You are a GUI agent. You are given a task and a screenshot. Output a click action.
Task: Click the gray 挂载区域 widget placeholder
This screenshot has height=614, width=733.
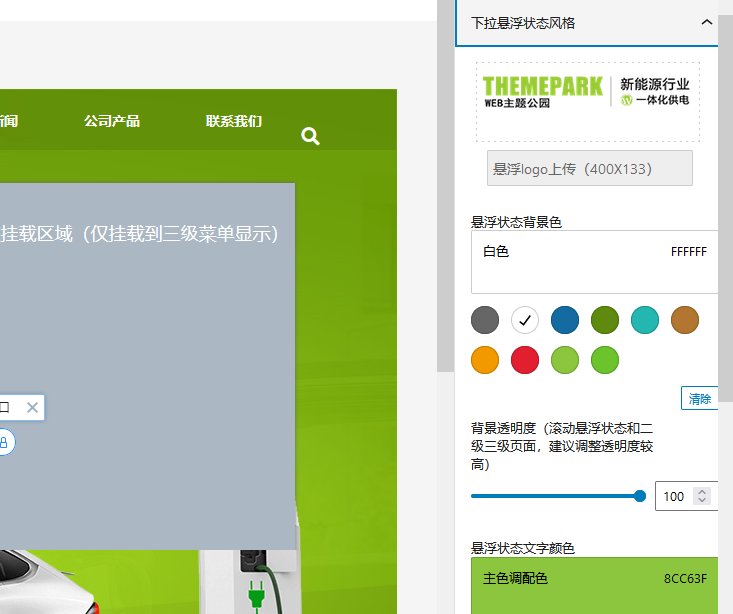[147, 366]
